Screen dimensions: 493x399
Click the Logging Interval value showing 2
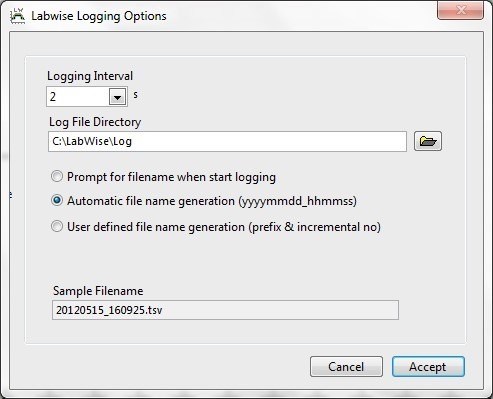tap(78, 97)
